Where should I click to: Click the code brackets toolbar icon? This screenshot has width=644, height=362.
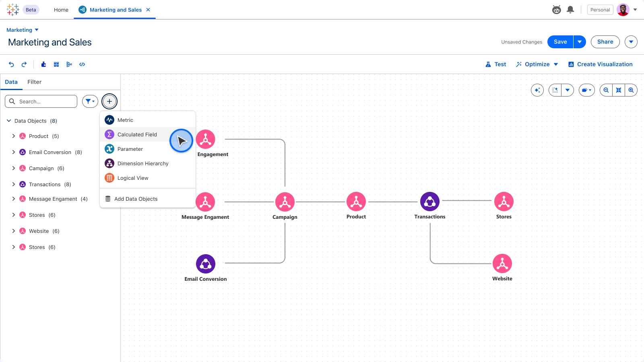82,64
